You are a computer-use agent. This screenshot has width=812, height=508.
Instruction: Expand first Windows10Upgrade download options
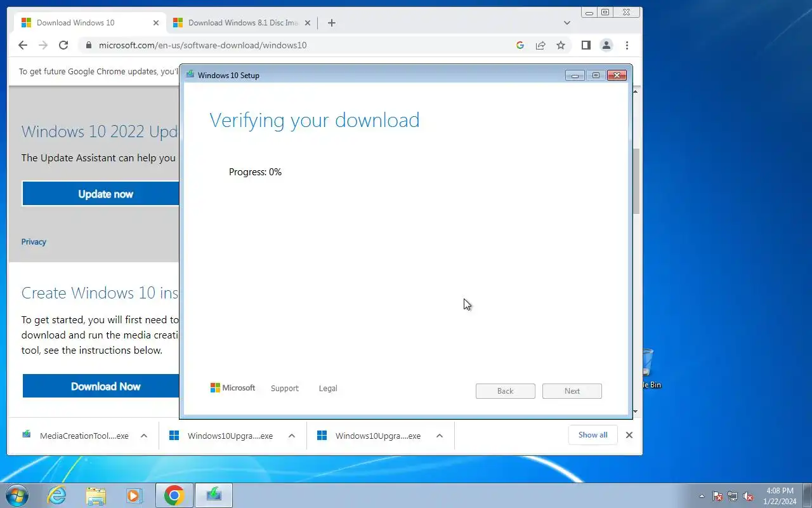coord(292,436)
